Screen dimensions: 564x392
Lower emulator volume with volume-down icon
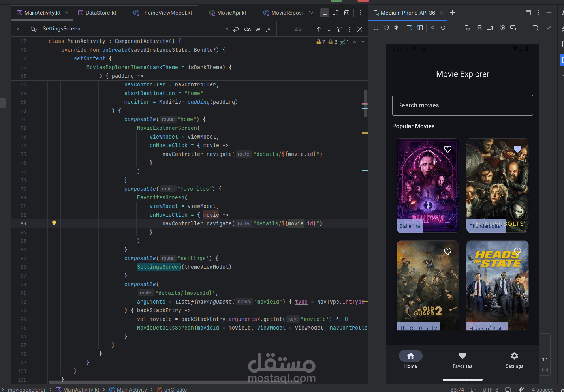click(396, 28)
